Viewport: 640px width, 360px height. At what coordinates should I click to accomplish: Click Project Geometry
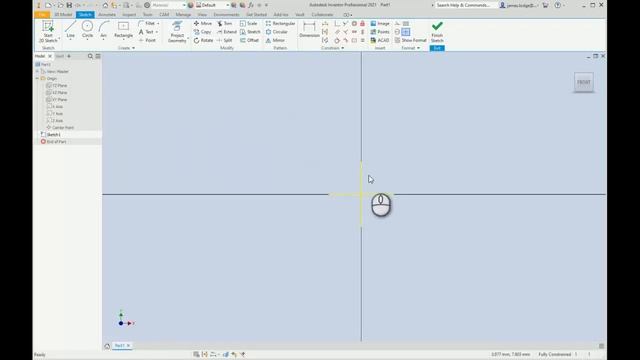[177, 32]
